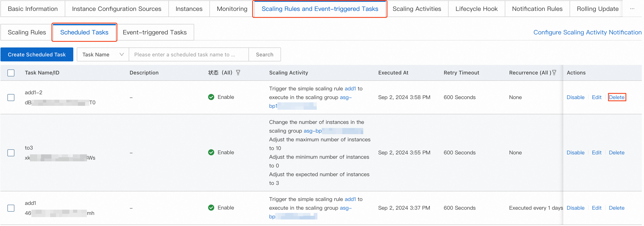Click the Description column header
Image resolution: width=644 pixels, height=226 pixels.
coord(144,73)
